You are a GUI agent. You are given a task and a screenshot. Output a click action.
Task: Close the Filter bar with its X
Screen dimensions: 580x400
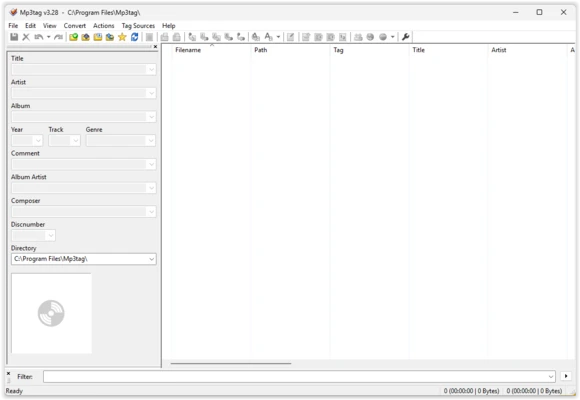click(9, 374)
